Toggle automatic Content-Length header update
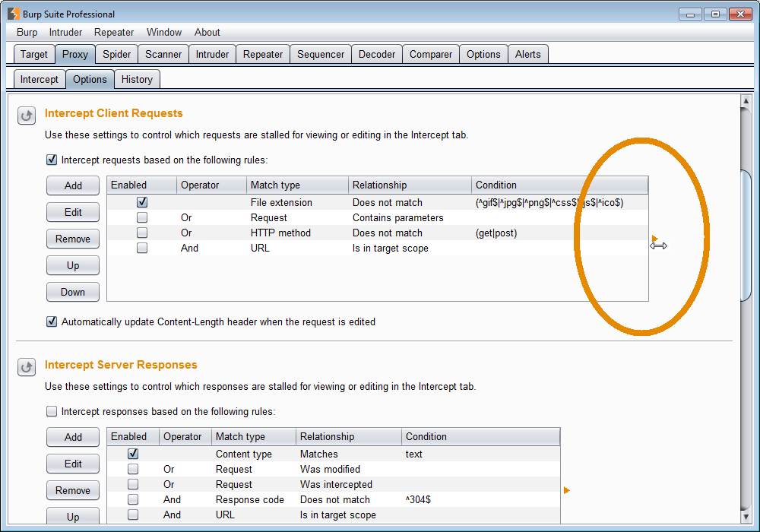 (52, 321)
